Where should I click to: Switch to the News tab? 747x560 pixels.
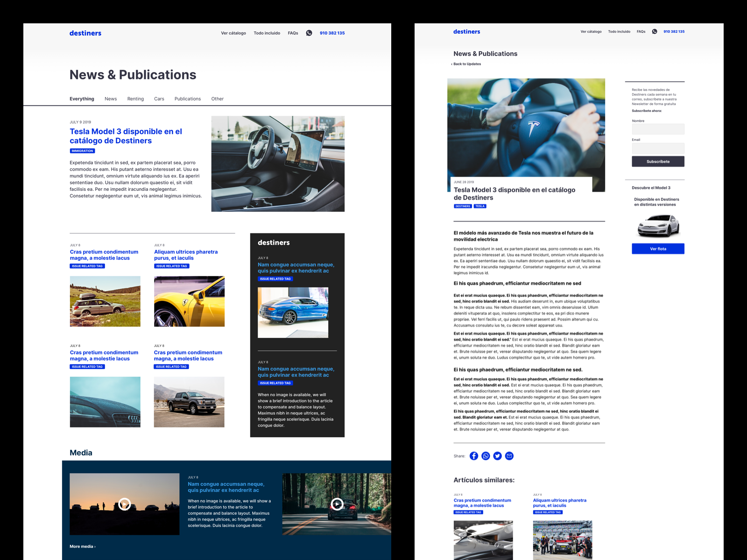pos(111,98)
